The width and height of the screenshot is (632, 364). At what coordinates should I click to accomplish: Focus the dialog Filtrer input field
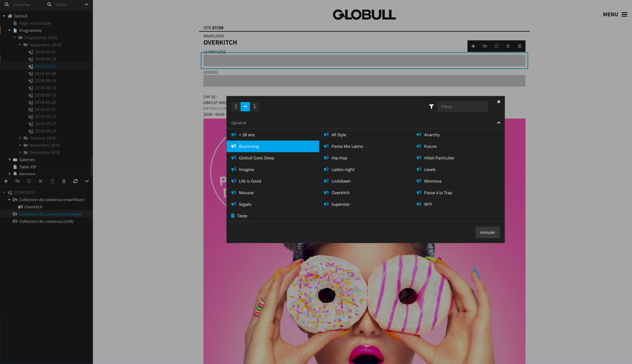463,107
